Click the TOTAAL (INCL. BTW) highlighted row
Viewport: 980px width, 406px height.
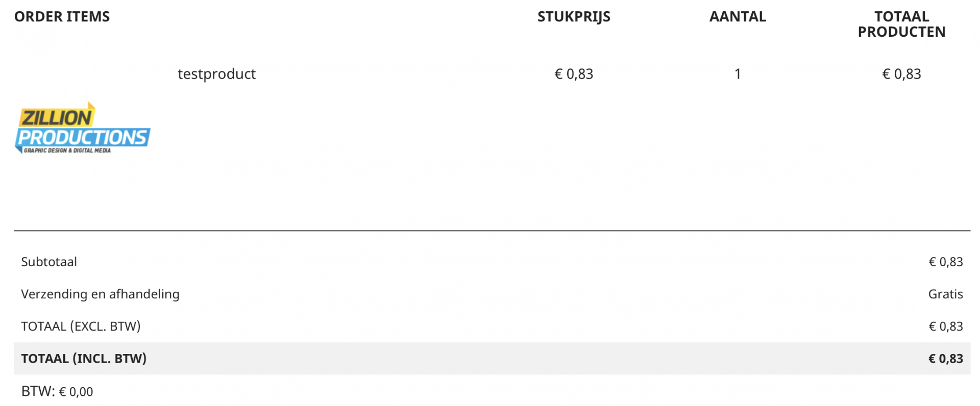tap(492, 359)
